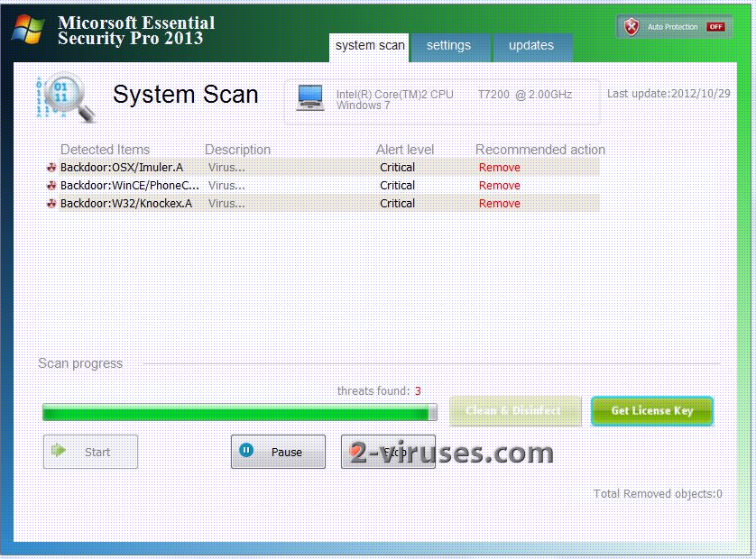Click the Recommended action column header

[540, 150]
